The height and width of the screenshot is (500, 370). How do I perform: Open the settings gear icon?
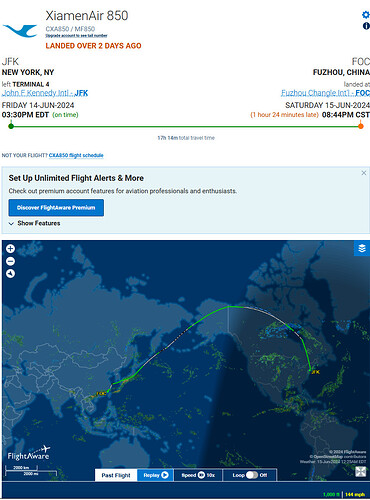click(x=366, y=15)
